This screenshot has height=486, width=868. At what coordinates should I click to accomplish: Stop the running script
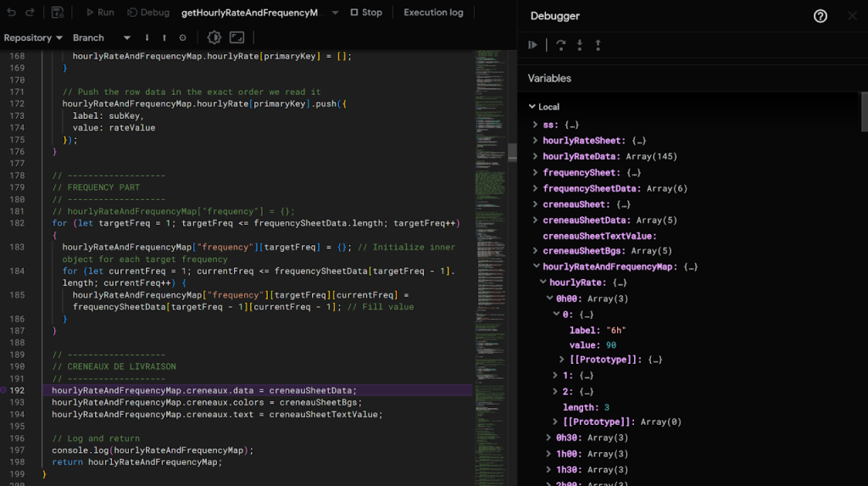(x=366, y=13)
